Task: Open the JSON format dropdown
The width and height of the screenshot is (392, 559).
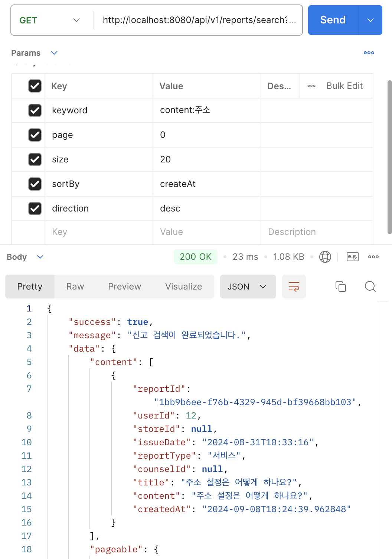Action: (248, 287)
